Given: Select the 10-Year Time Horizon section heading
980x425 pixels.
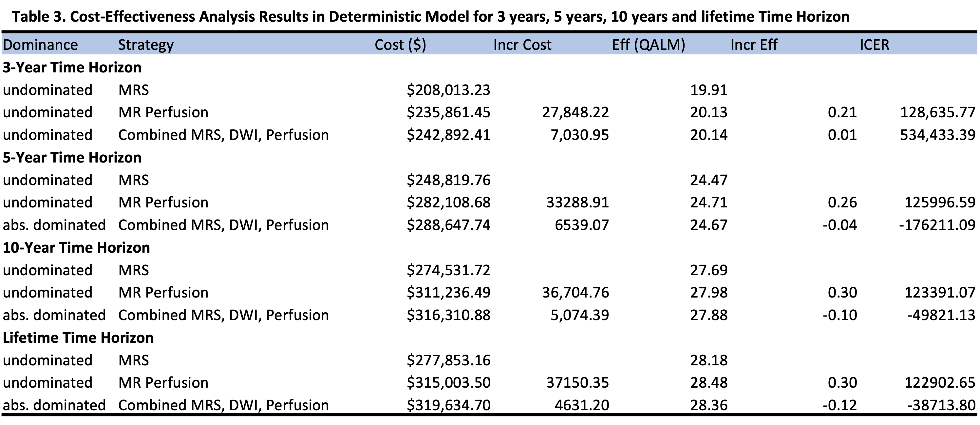Looking at the screenshot, I should tap(76, 248).
